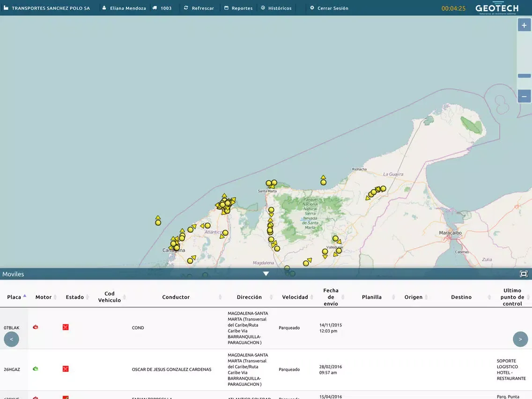Select plate 26HGAZ in the table
Image resolution: width=532 pixels, height=399 pixels.
12,369
